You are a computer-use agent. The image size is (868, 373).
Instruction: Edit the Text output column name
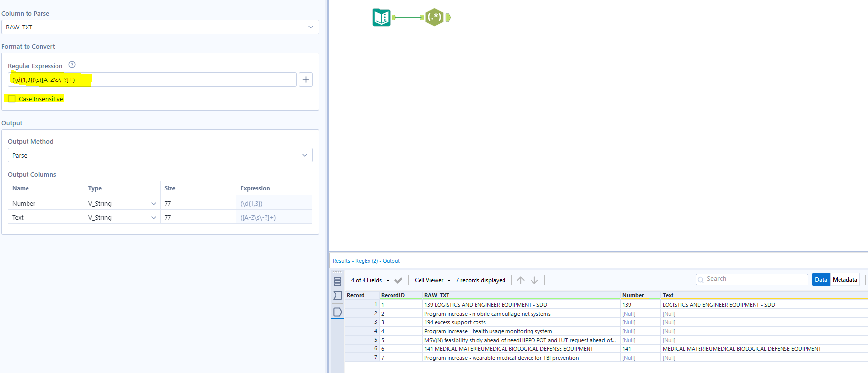tap(46, 217)
